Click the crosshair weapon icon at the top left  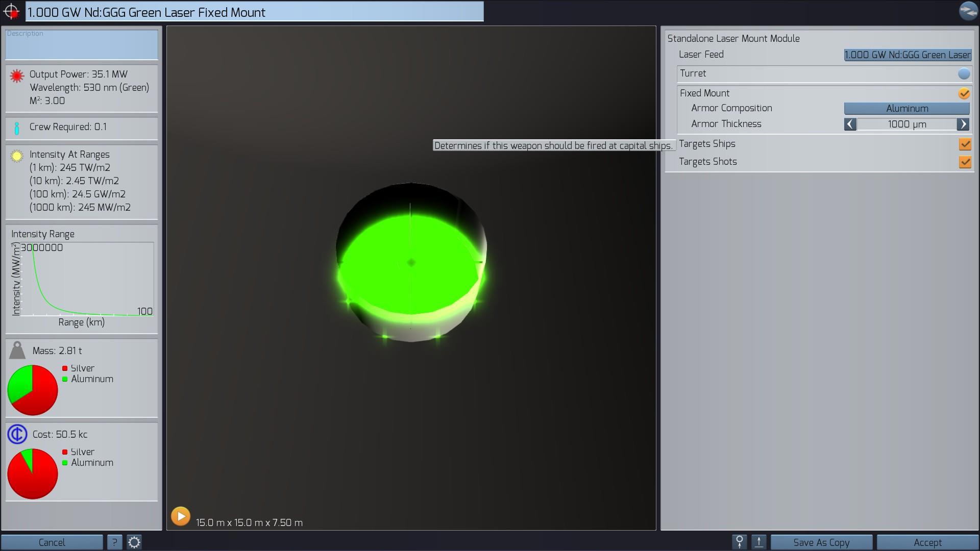coord(11,11)
